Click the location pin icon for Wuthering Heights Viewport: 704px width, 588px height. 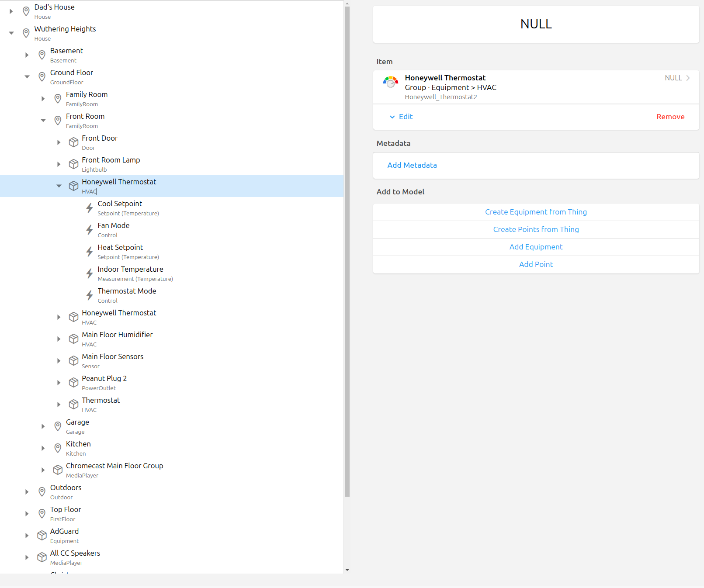(x=26, y=33)
